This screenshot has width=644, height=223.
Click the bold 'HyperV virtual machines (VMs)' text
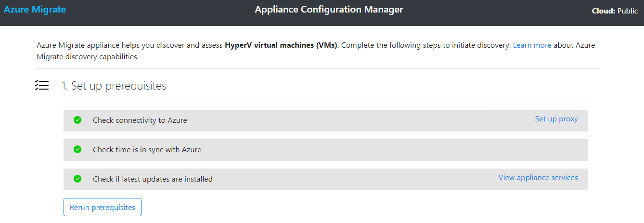click(x=281, y=45)
